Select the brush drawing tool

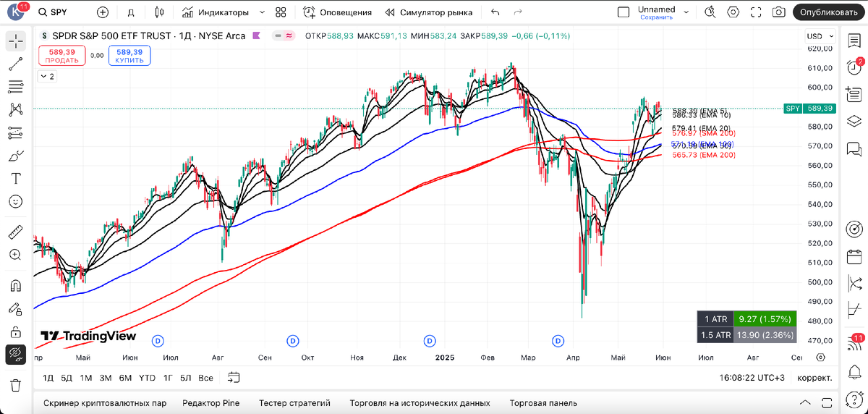[x=15, y=156]
